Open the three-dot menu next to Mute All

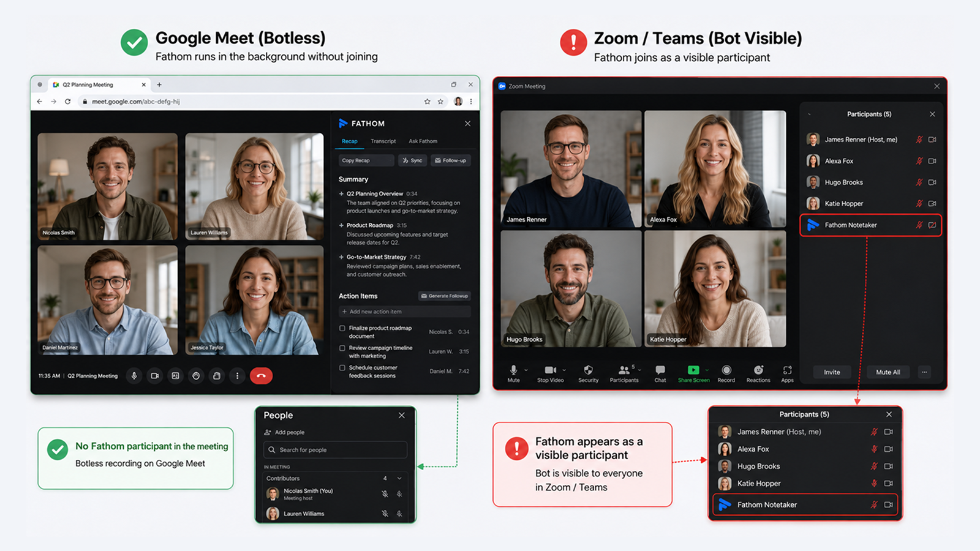(924, 372)
